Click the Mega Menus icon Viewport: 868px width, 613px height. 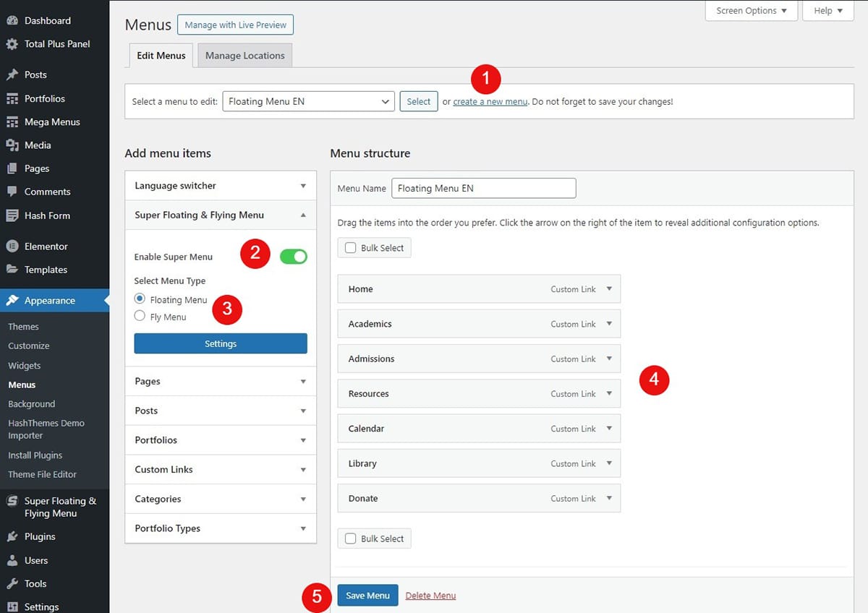pos(12,122)
